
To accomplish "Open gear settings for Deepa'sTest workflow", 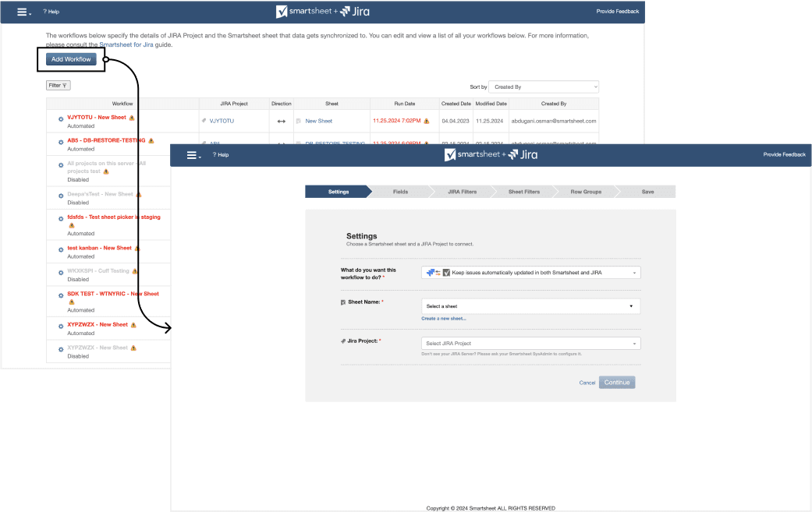I will pyautogui.click(x=61, y=196).
